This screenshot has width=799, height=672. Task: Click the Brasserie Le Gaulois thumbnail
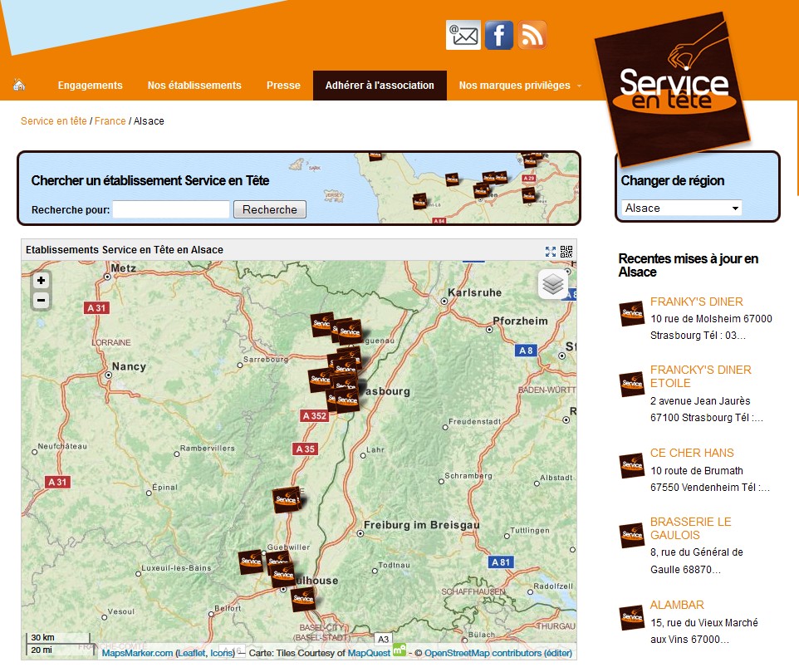pyautogui.click(x=632, y=535)
